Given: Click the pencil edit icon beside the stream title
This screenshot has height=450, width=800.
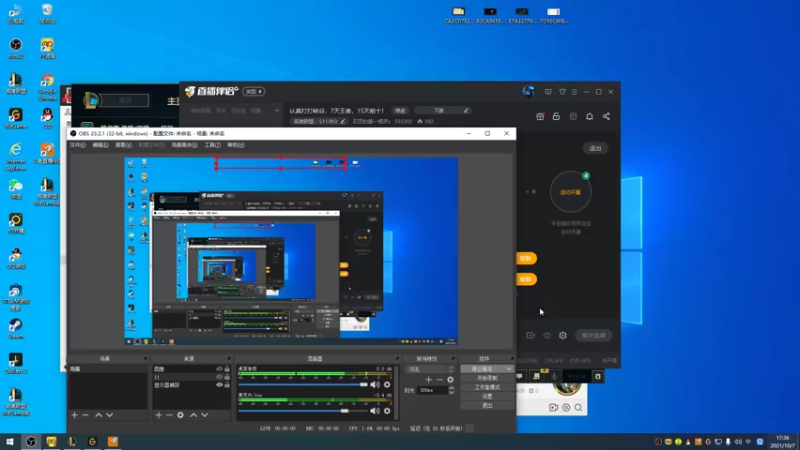Looking at the screenshot, I should (466, 110).
